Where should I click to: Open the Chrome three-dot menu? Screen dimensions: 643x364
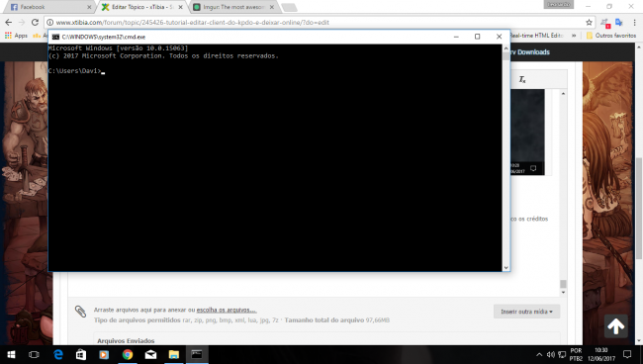634,22
